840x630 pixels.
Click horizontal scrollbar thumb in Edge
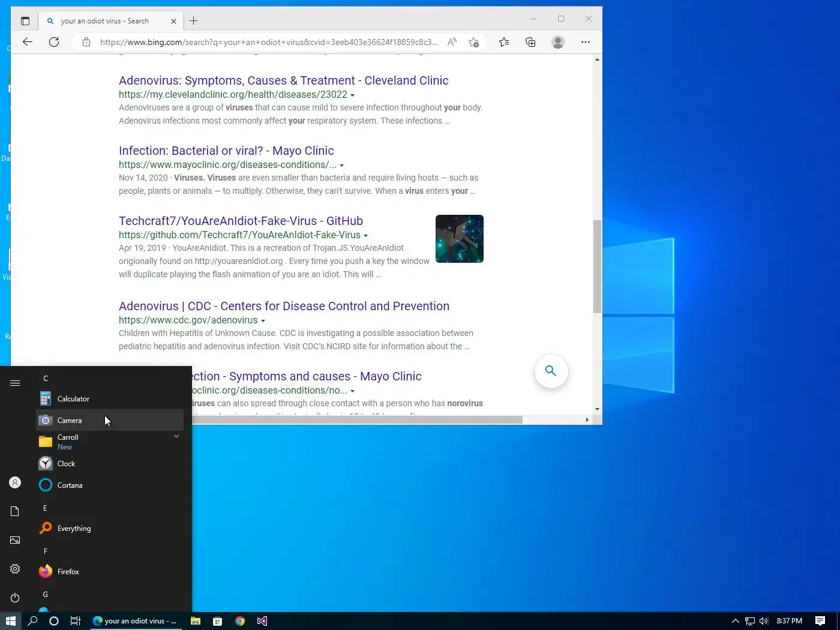(x=357, y=419)
